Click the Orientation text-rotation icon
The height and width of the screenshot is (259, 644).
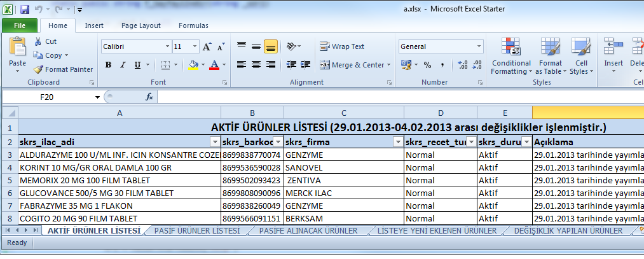click(292, 46)
